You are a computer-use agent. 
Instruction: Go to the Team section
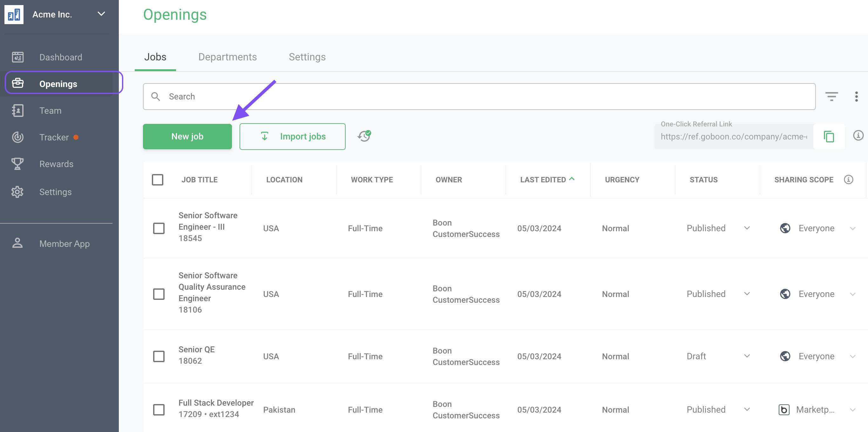click(x=50, y=111)
